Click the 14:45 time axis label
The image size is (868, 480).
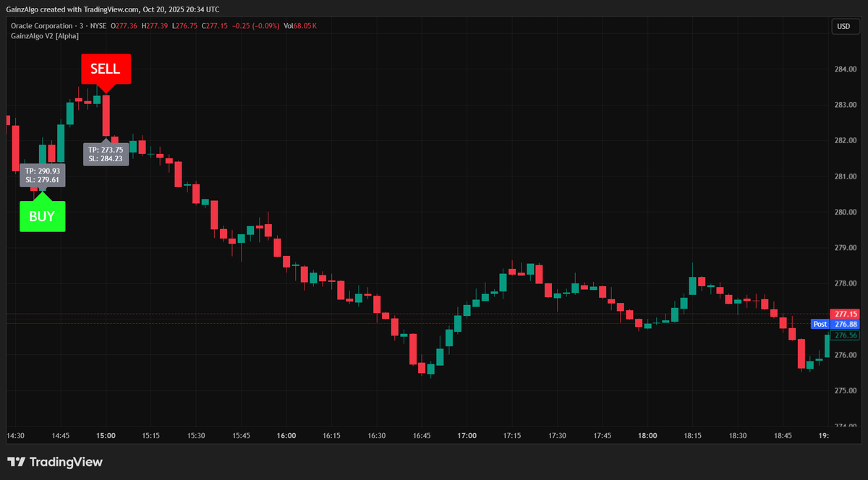[x=61, y=436]
